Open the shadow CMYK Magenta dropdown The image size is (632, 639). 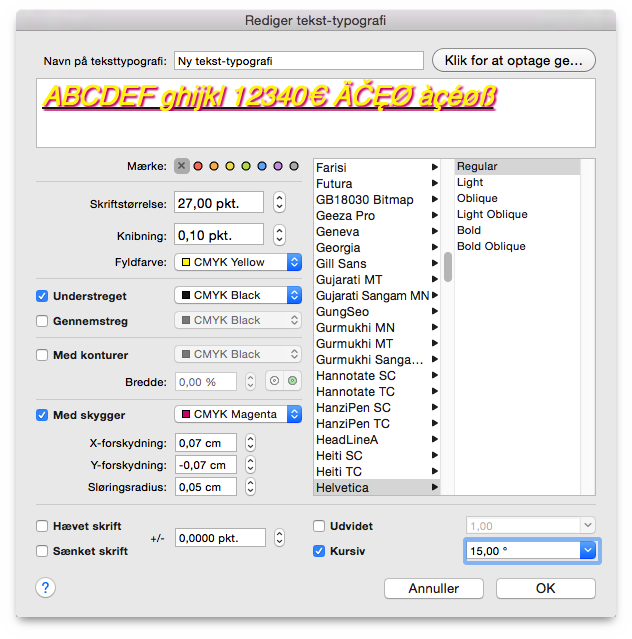click(x=238, y=414)
